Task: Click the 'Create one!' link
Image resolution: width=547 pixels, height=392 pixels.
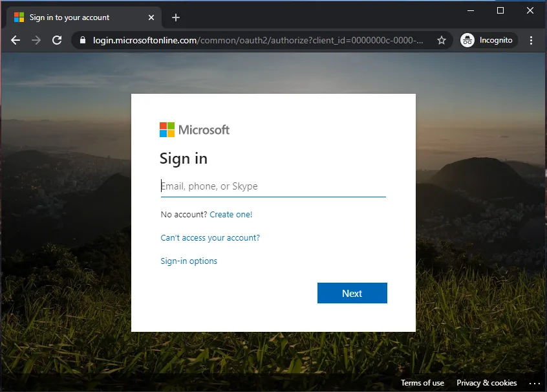Action: 231,214
